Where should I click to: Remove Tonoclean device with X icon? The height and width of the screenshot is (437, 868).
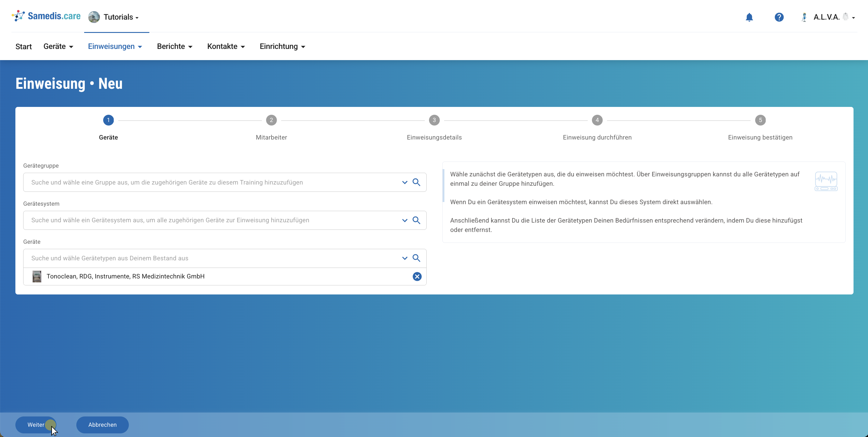point(417,277)
